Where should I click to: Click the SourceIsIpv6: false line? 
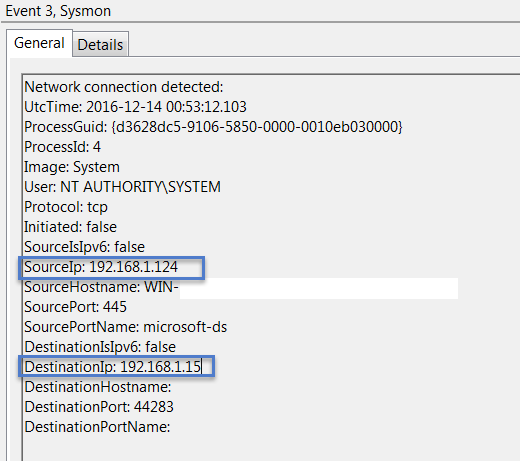pyautogui.click(x=84, y=247)
